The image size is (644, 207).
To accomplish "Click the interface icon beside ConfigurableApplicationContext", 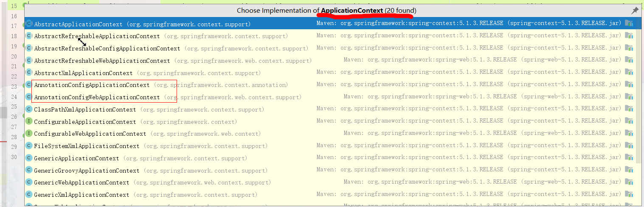I will coord(29,121).
